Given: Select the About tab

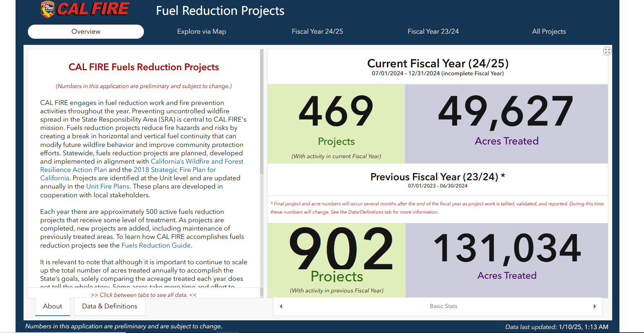Looking at the screenshot, I should [x=52, y=306].
